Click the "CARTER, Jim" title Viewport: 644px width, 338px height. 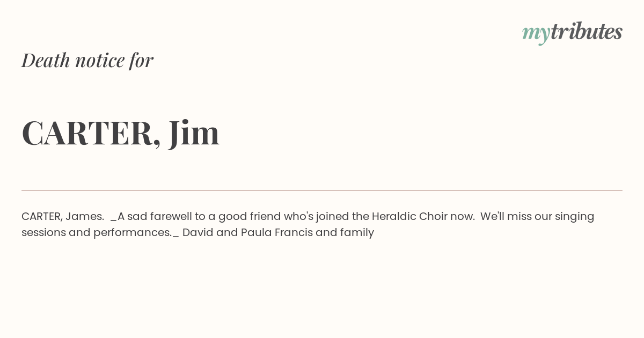click(121, 133)
